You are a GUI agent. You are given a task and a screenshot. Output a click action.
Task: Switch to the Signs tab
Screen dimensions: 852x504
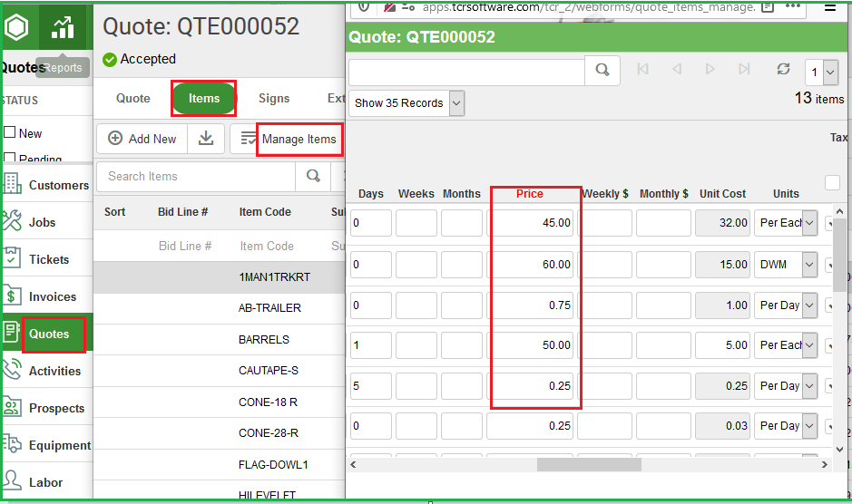point(274,99)
